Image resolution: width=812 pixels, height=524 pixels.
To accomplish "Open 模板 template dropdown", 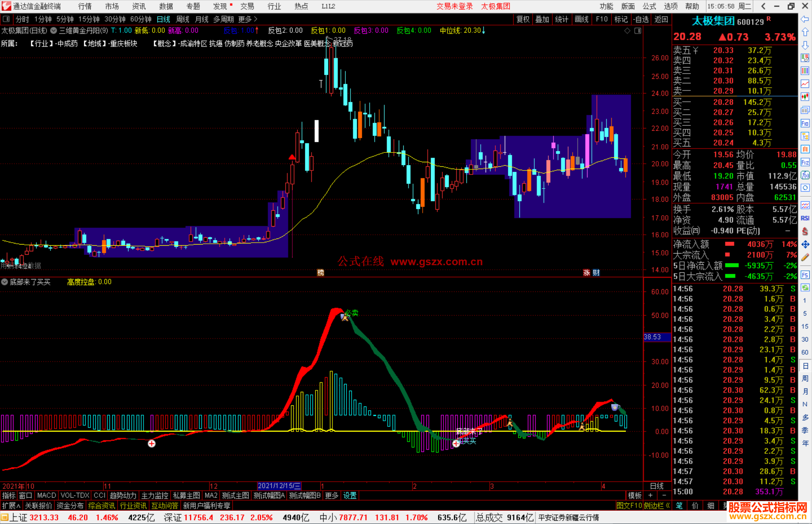I will click(x=635, y=495).
